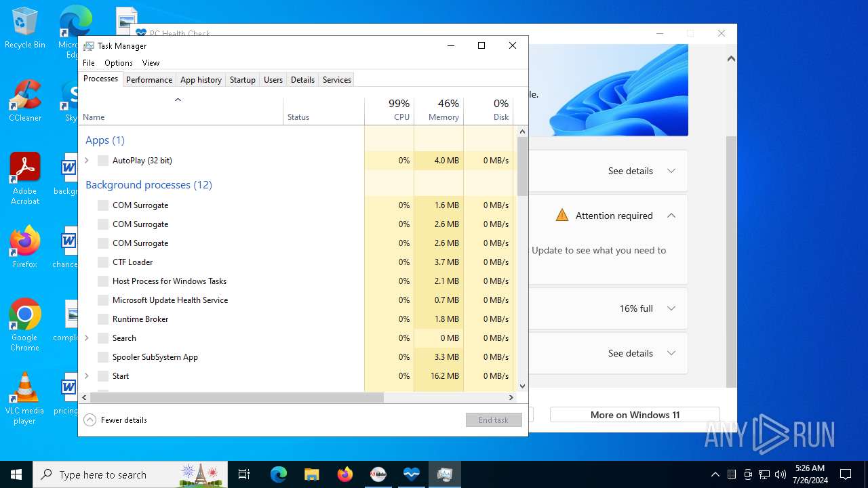Switch to the Details tab

pos(302,80)
